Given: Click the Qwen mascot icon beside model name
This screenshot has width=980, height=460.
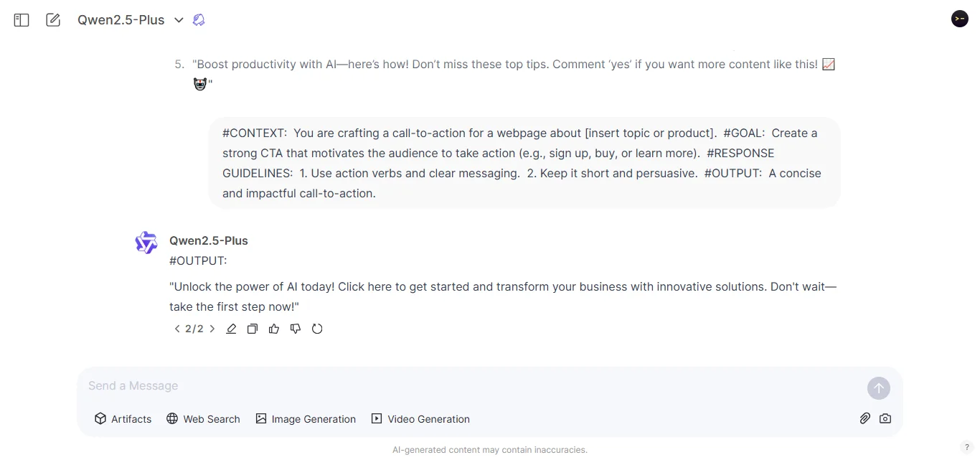Looking at the screenshot, I should (199, 19).
